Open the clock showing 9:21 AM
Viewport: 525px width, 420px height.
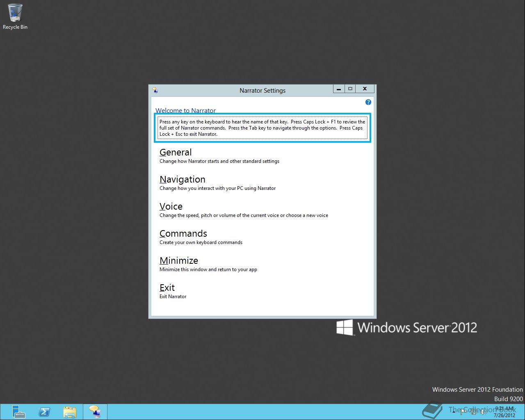coord(504,412)
